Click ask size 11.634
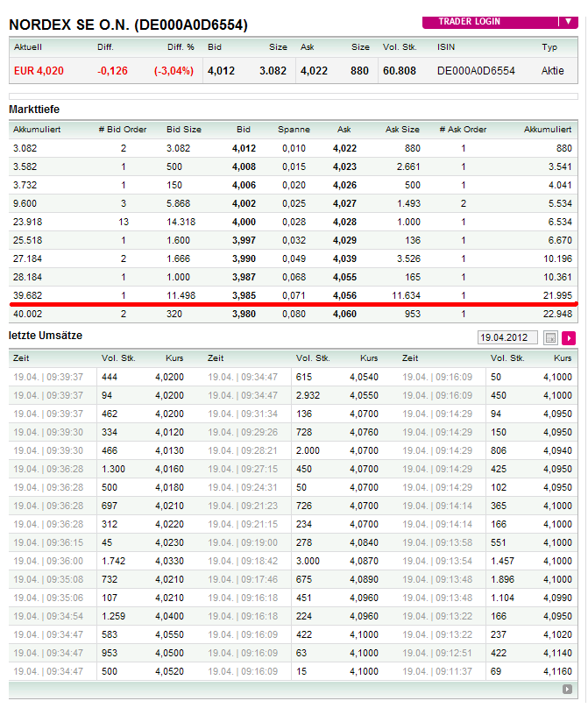Viewport: 588px width, 708px height. pyautogui.click(x=406, y=296)
